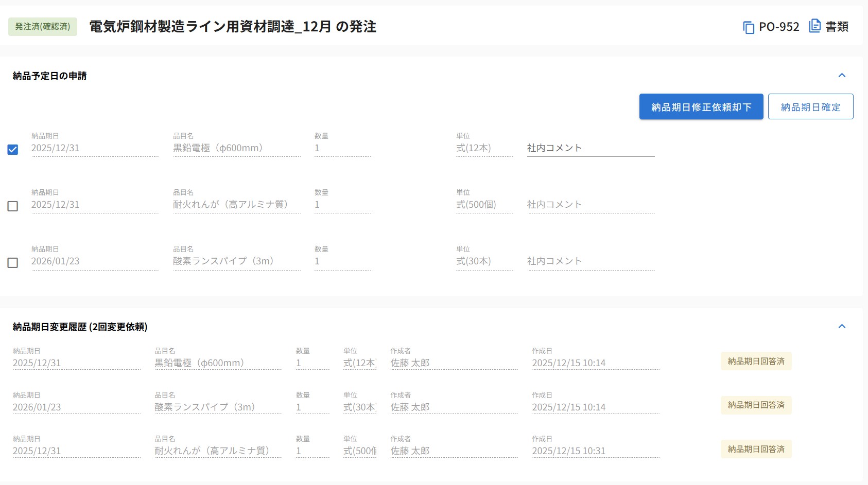Click the copy icon beside PO-952
The image size is (868, 485).
[x=748, y=27]
